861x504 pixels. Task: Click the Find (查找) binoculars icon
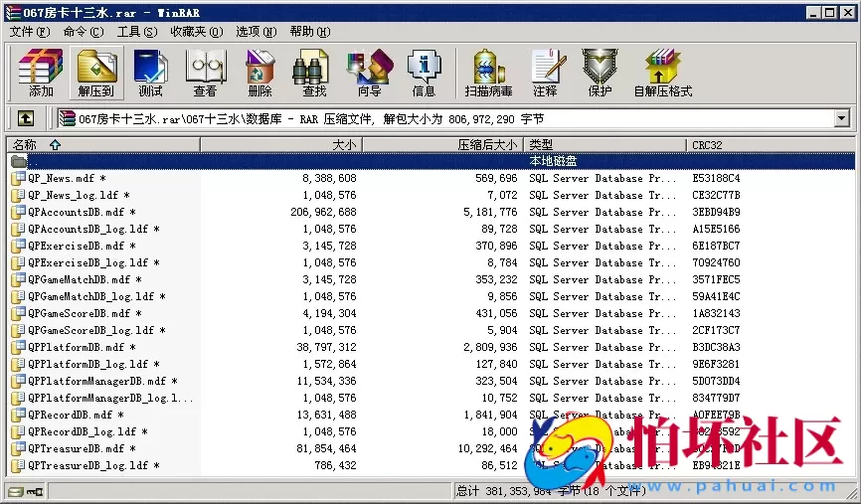point(314,73)
